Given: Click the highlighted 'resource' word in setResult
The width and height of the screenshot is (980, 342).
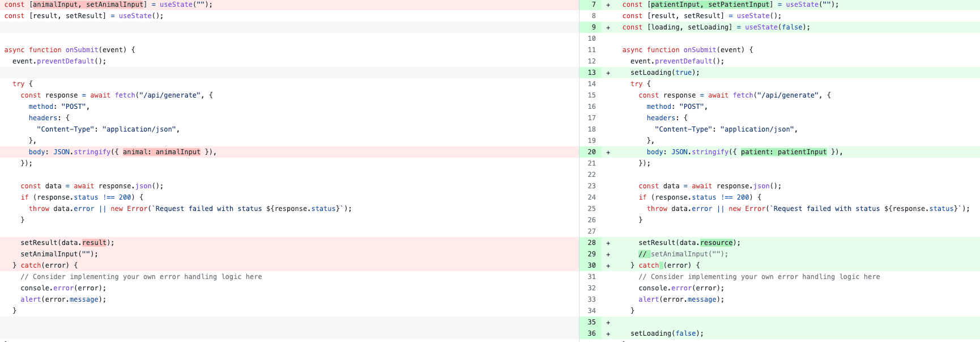Looking at the screenshot, I should click(716, 243).
